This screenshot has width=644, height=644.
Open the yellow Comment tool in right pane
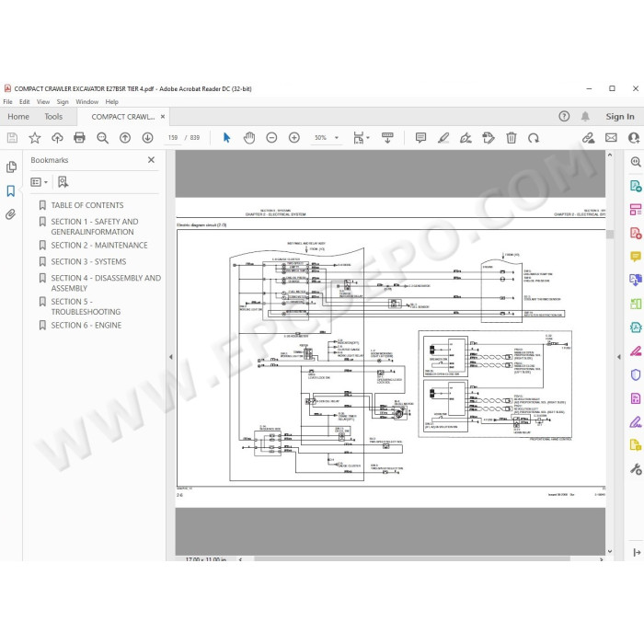click(x=636, y=257)
